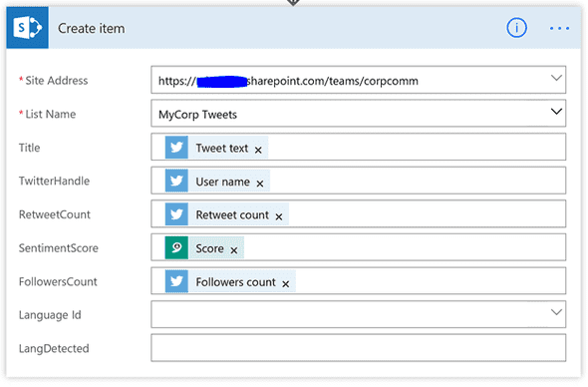Click the Twitter icon on Followers count token

176,281
